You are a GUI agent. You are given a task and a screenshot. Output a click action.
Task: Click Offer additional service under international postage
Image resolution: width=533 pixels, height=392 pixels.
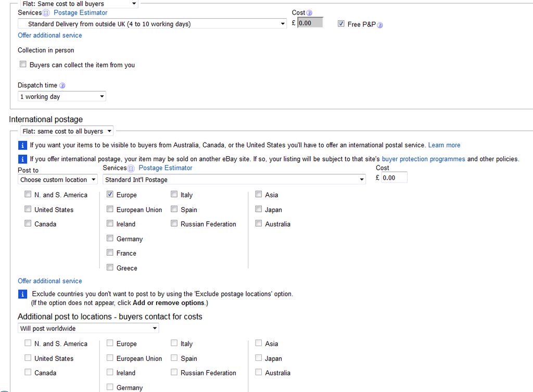click(x=50, y=281)
